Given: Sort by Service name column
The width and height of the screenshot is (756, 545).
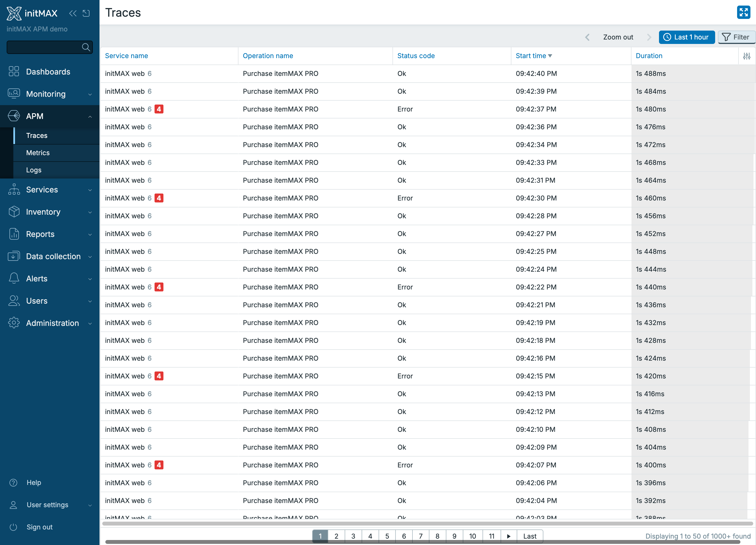Looking at the screenshot, I should 126,56.
